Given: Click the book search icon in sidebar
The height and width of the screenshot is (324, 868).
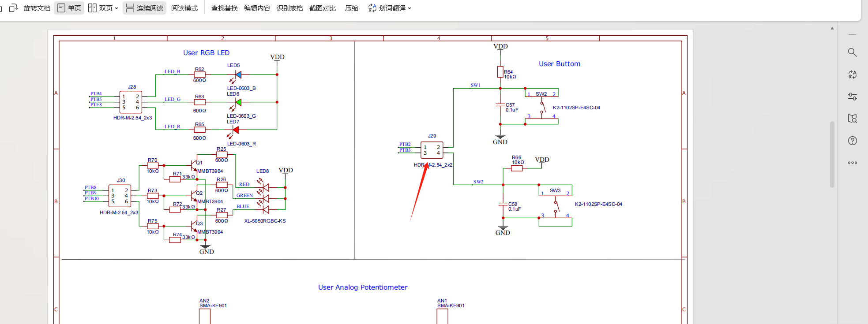Looking at the screenshot, I should pyautogui.click(x=852, y=119).
